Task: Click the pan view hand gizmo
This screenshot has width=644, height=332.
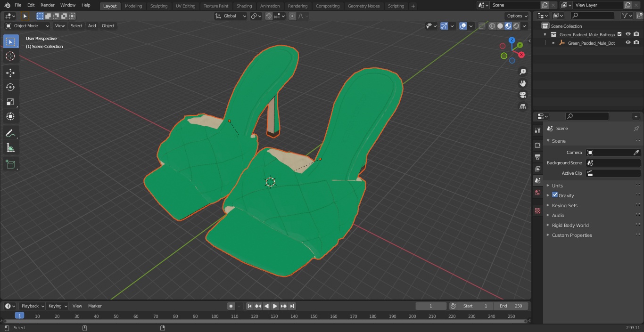Action: 522,83
